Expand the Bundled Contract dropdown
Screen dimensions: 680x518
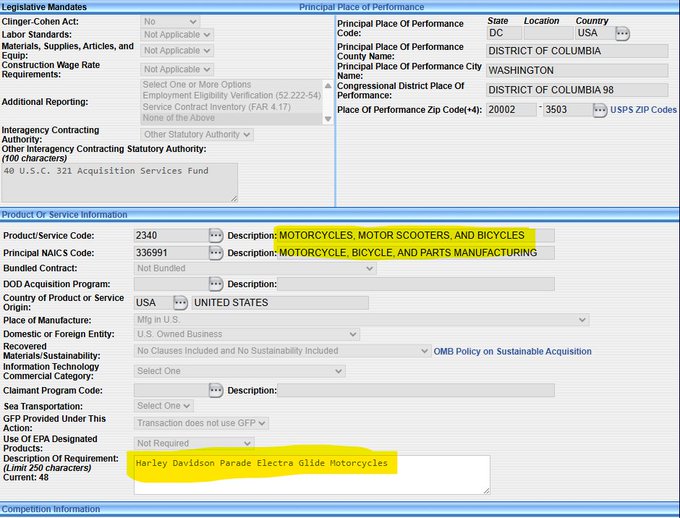tap(255, 268)
